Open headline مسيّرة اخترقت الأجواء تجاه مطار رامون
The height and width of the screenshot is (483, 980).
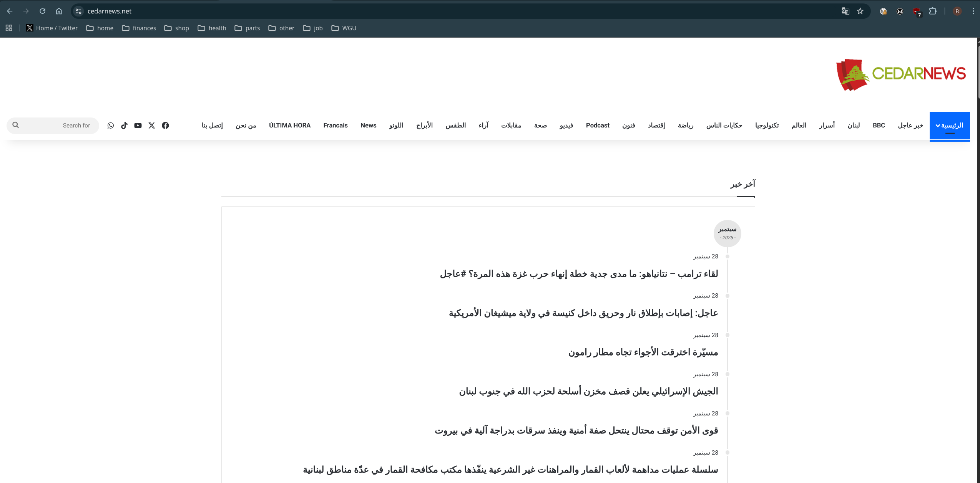(x=643, y=352)
